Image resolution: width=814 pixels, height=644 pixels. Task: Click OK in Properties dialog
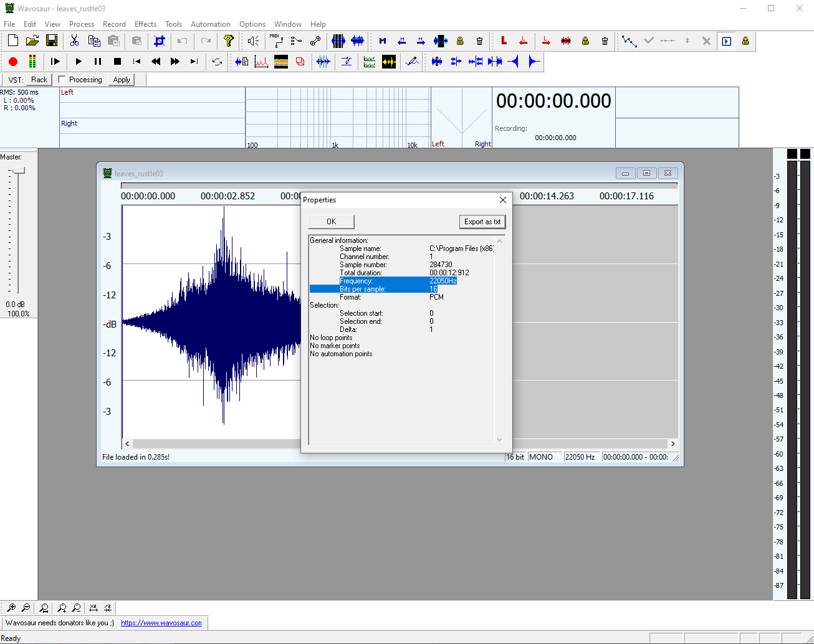(331, 222)
